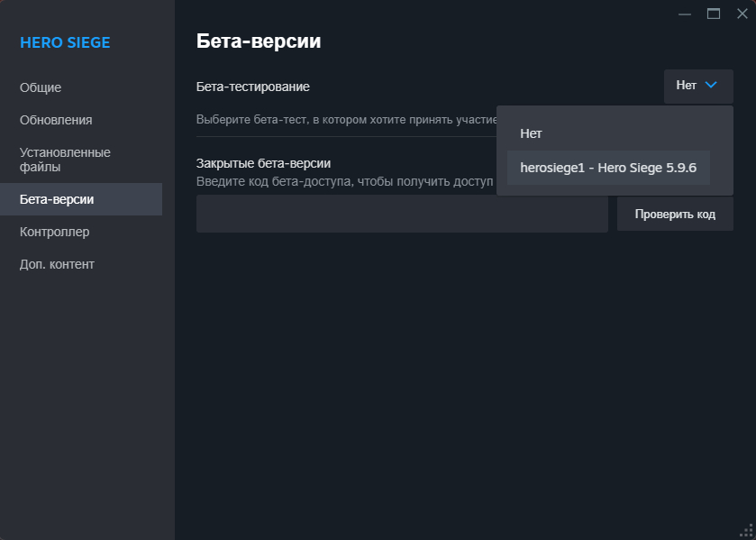Switch to the Доп. контент section
756x540 pixels.
click(x=57, y=264)
